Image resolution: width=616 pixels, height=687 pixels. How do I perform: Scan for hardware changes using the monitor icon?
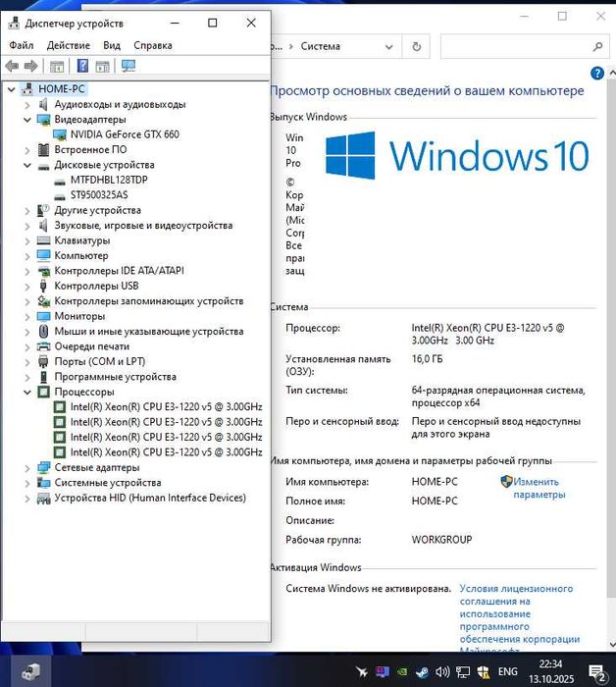(x=128, y=66)
